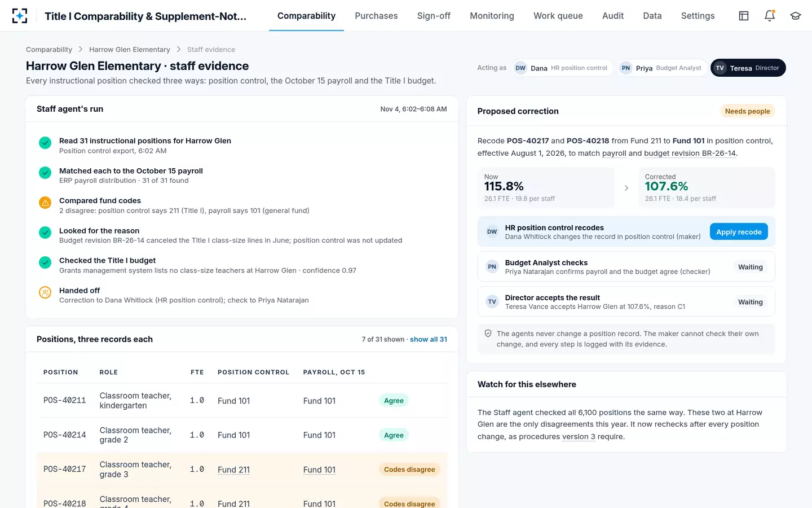Act as Dana, HR position control
This screenshot has width=812, height=508.
point(562,68)
